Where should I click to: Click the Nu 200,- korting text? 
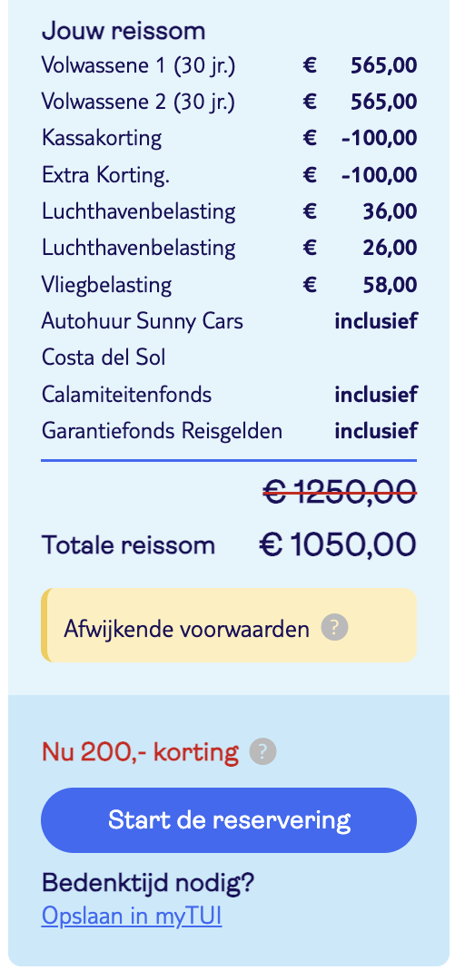coord(140,752)
